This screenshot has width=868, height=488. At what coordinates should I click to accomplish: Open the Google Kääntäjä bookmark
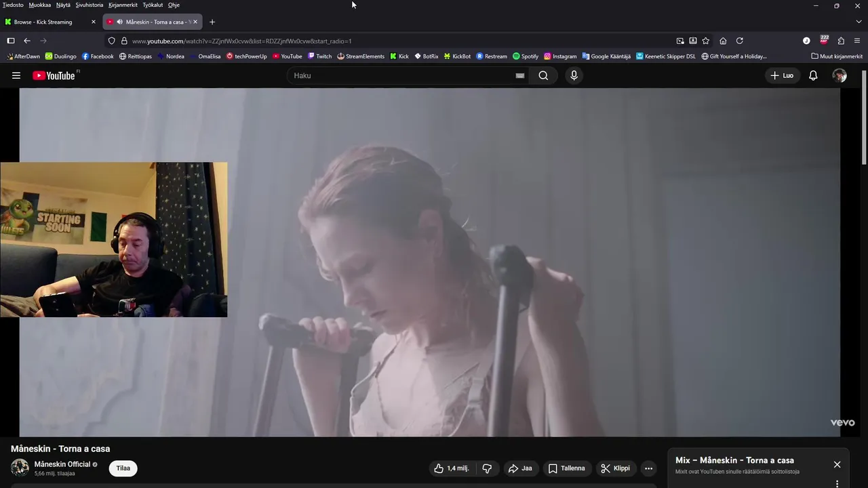point(606,56)
